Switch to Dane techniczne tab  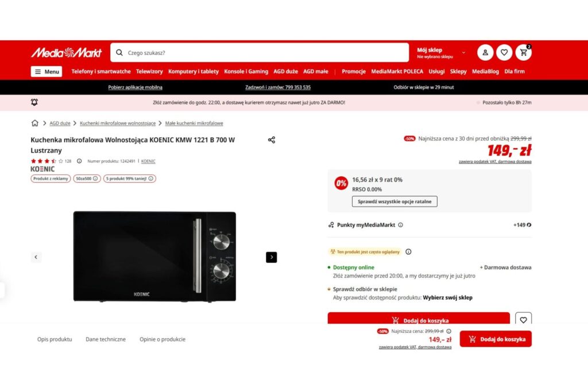(106, 339)
